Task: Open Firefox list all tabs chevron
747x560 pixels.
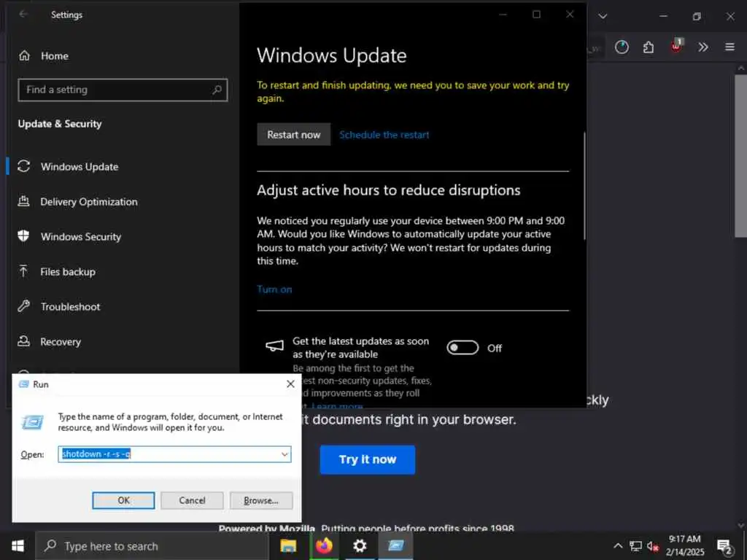Action: [603, 16]
